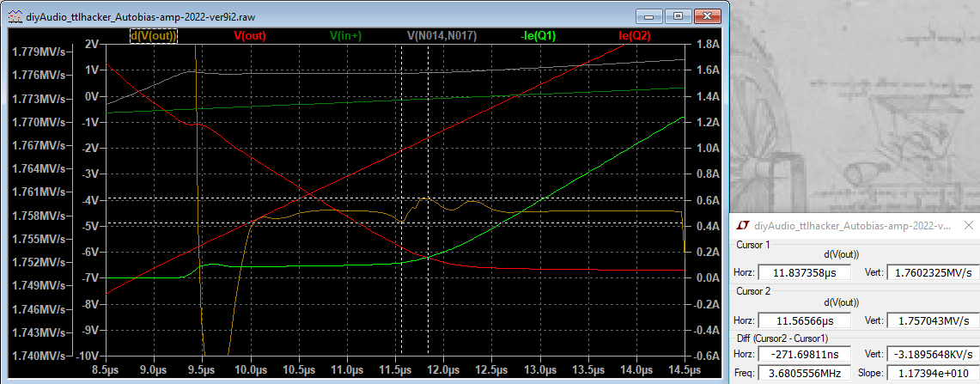Image resolution: width=980 pixels, height=384 pixels.
Task: Click the 8.5µs time axis label
Action: [x=107, y=369]
